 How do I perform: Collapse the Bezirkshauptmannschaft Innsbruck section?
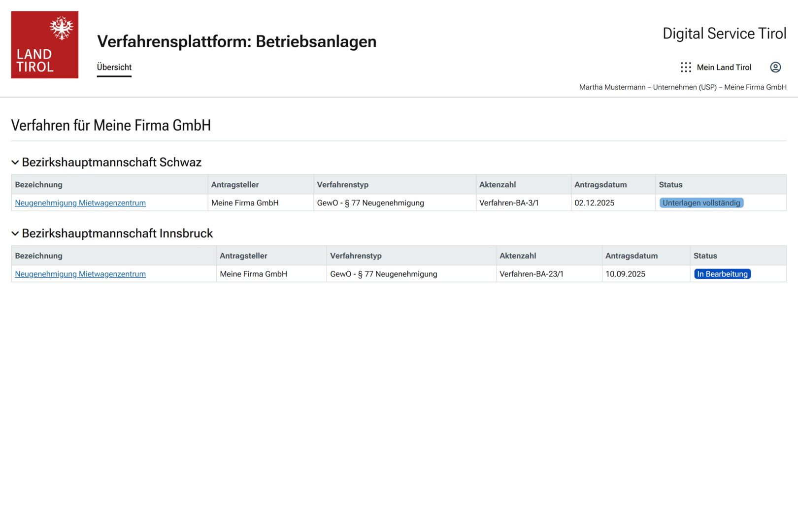[x=15, y=233]
